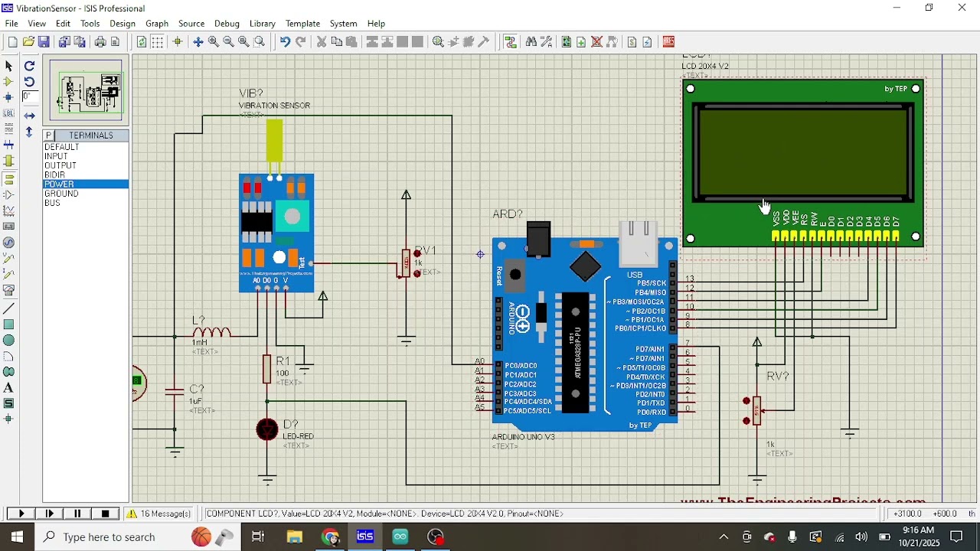Zoom to view entire sheet
Image resolution: width=980 pixels, height=551 pixels.
(x=243, y=42)
